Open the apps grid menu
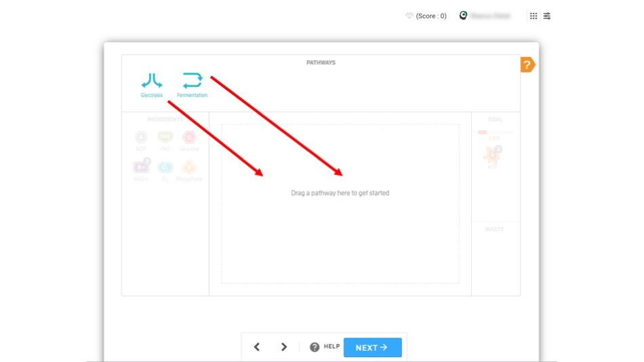This screenshot has width=644, height=362. (533, 16)
